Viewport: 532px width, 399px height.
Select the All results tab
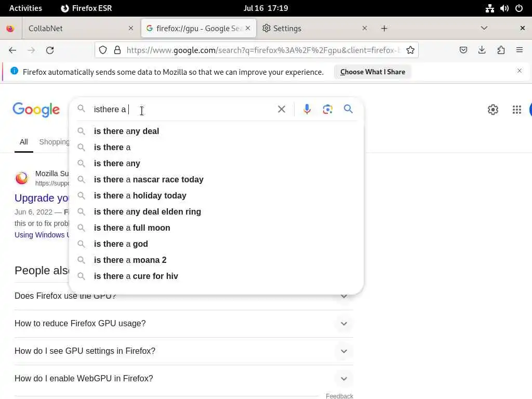click(24, 142)
